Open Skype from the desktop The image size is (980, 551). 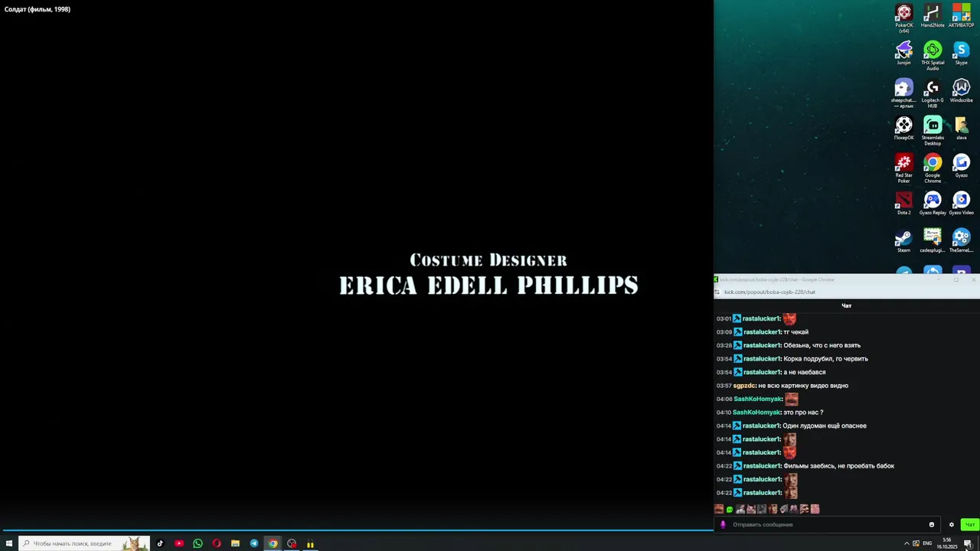[961, 54]
